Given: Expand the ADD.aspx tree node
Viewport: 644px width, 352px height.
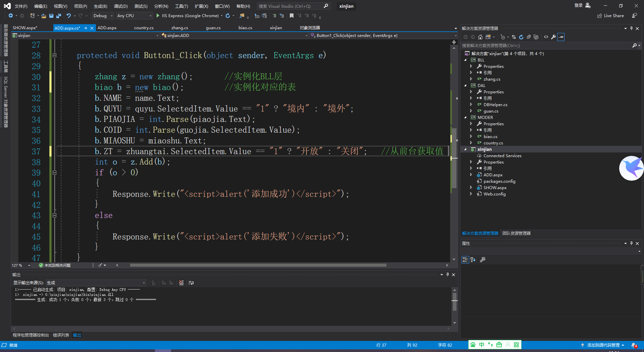Looking at the screenshot, I should (471, 175).
